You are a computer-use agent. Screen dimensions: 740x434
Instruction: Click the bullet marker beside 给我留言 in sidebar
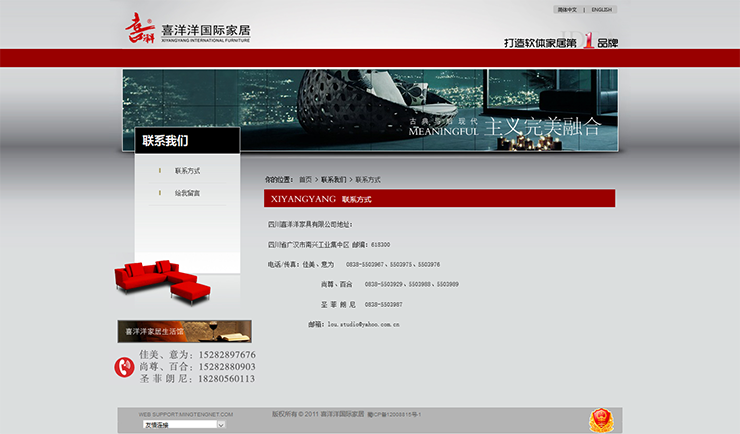pos(159,193)
